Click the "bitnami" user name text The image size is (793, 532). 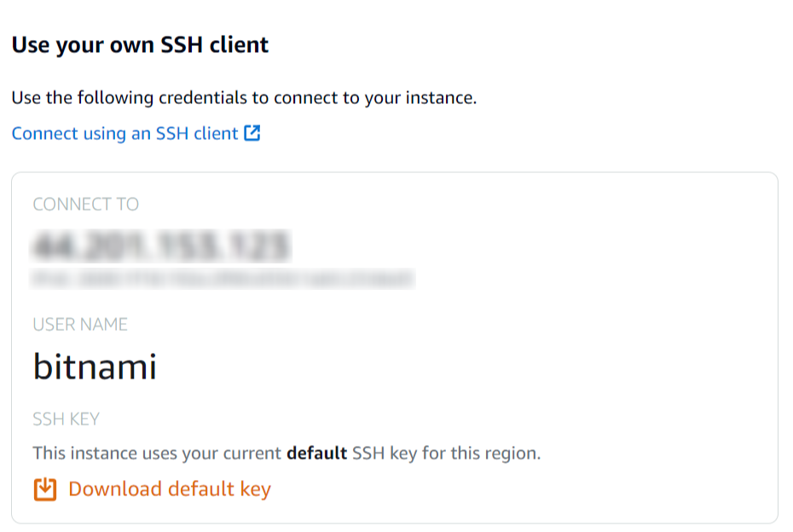(95, 367)
